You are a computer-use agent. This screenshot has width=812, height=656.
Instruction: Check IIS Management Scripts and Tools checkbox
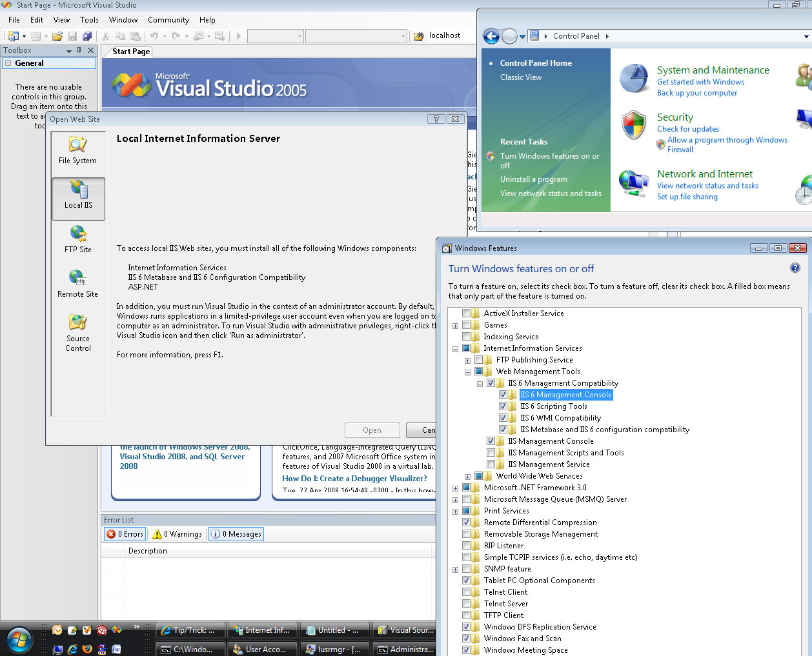491,453
